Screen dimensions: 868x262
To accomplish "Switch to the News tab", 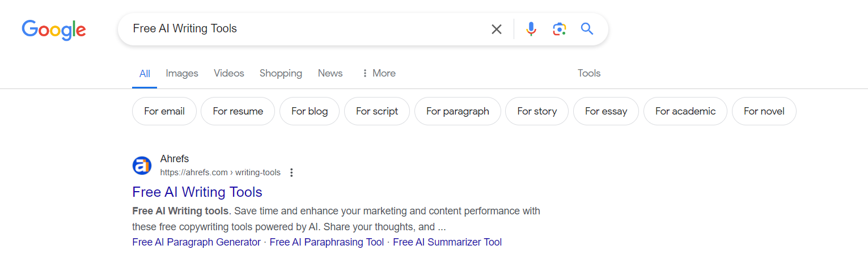I will [330, 73].
